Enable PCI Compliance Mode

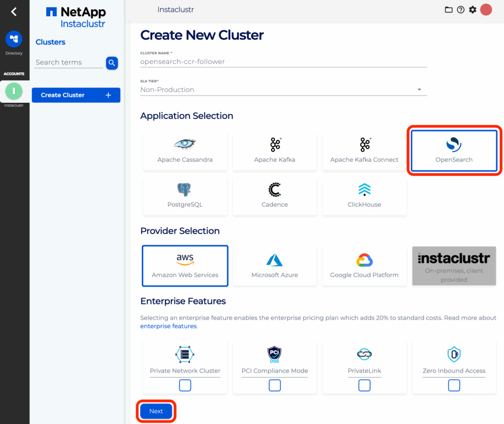pos(274,386)
